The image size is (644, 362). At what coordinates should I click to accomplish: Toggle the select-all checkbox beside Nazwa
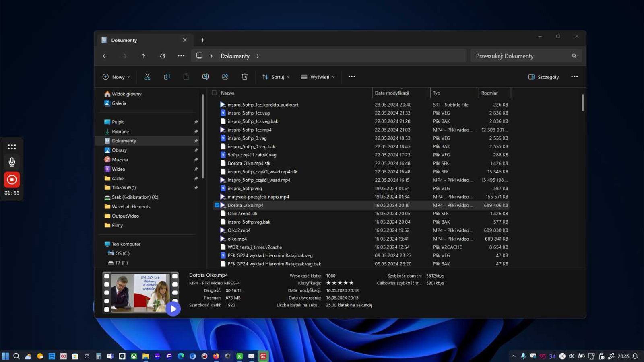point(214,93)
